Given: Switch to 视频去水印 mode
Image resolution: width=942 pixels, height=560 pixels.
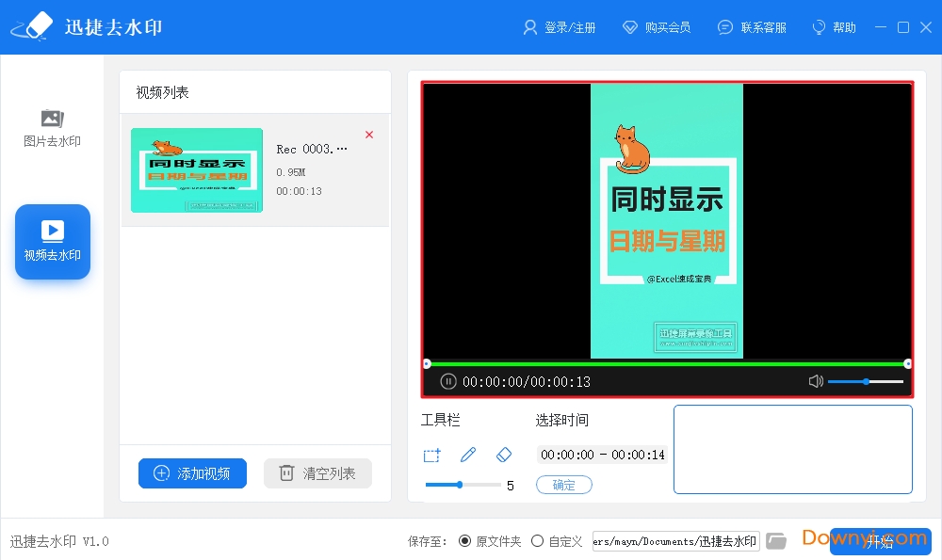Looking at the screenshot, I should coord(52,241).
